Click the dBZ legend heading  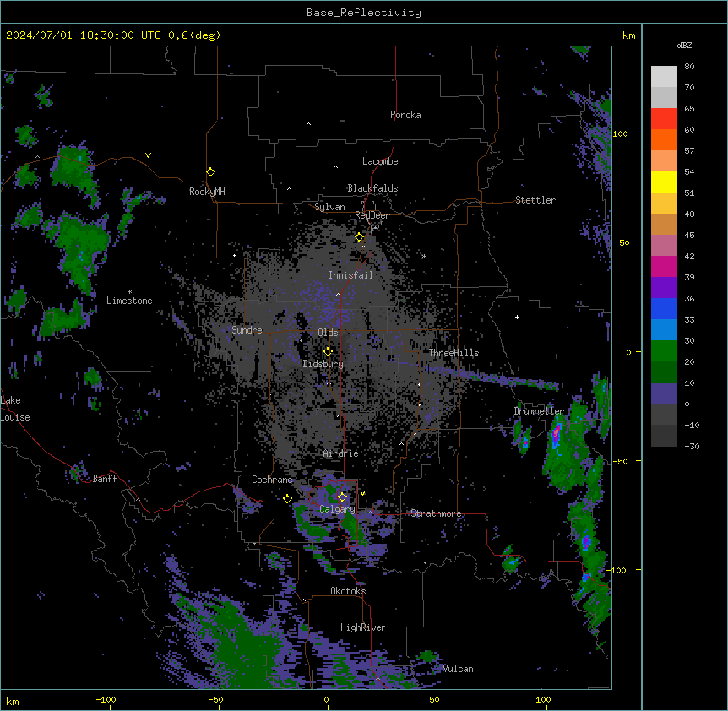(x=684, y=45)
